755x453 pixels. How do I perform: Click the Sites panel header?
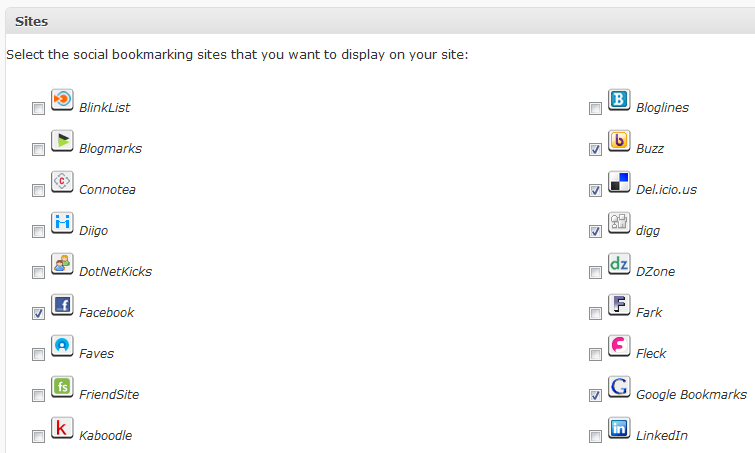click(380, 21)
